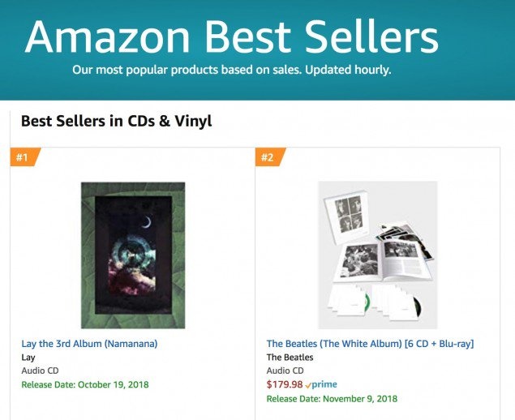Click the Prime logo beside the price
This screenshot has width=515, height=420.
pos(320,384)
